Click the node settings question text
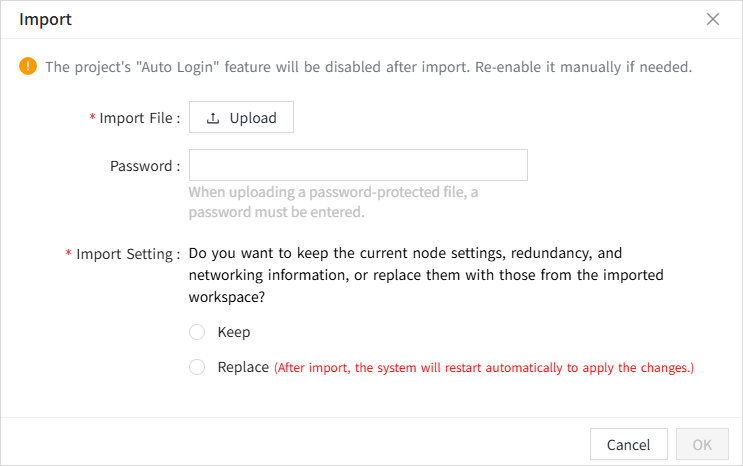 pos(426,274)
